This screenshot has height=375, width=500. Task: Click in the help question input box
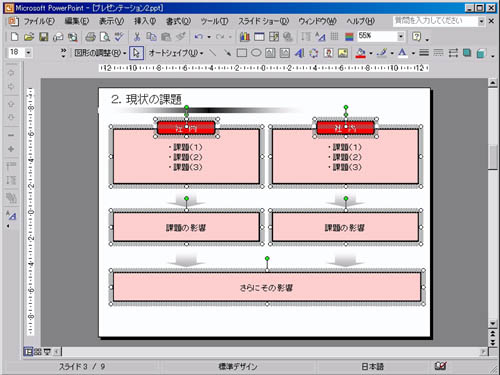coord(435,21)
